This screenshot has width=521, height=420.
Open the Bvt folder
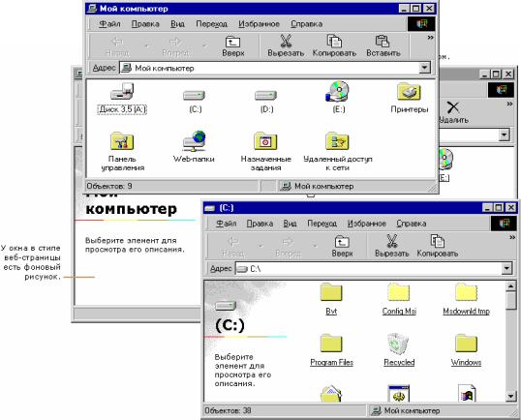331,299
